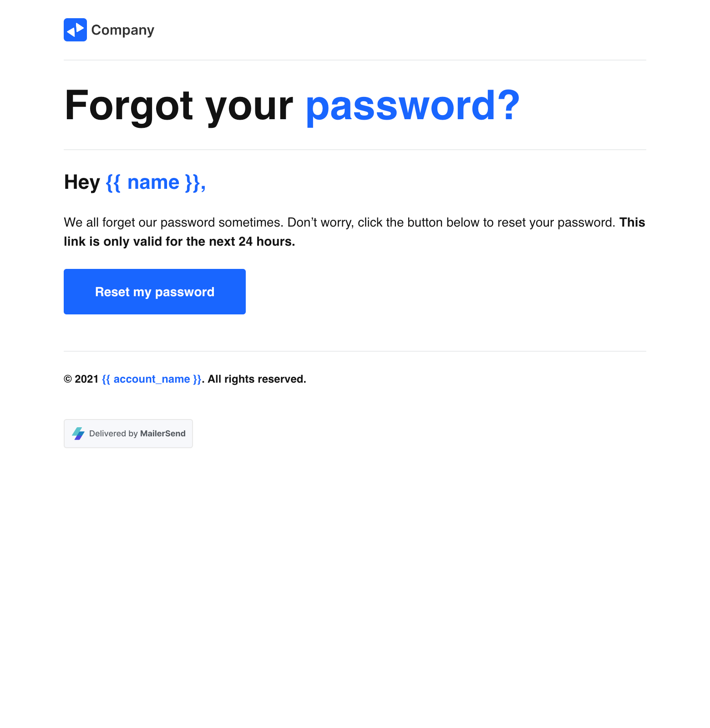Click the "All rights reserved." footer text
This screenshot has width=710, height=728.
coord(257,379)
